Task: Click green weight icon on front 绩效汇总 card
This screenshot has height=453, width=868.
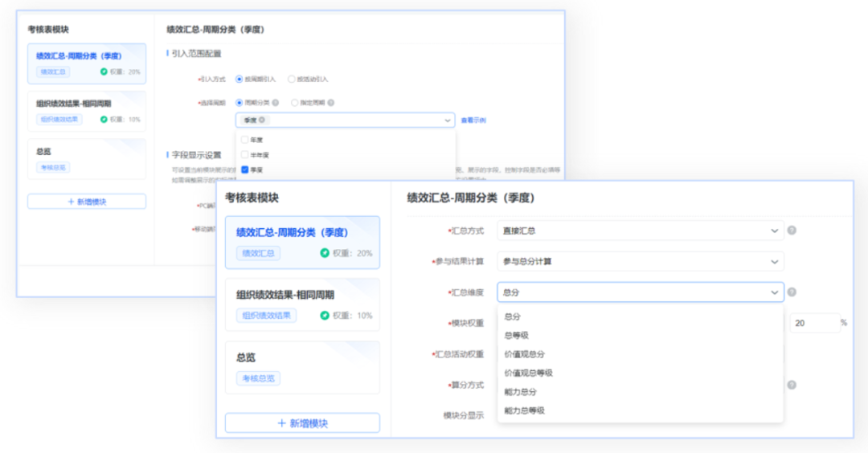Action: (325, 253)
